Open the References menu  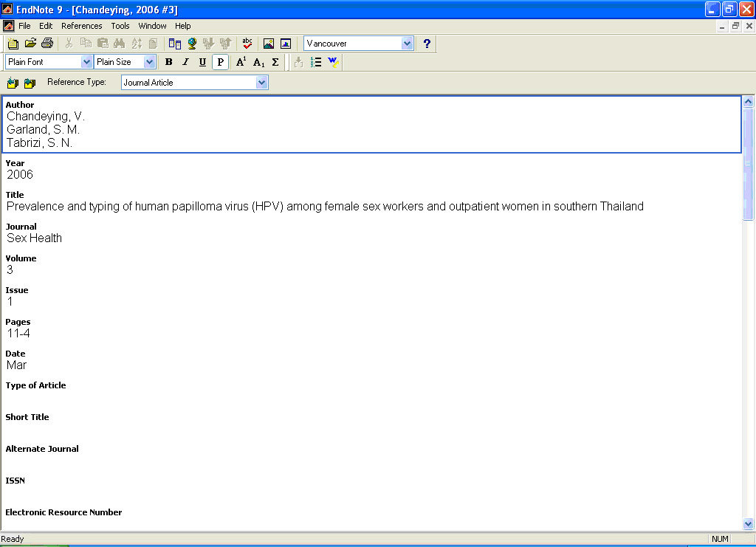[x=81, y=26]
